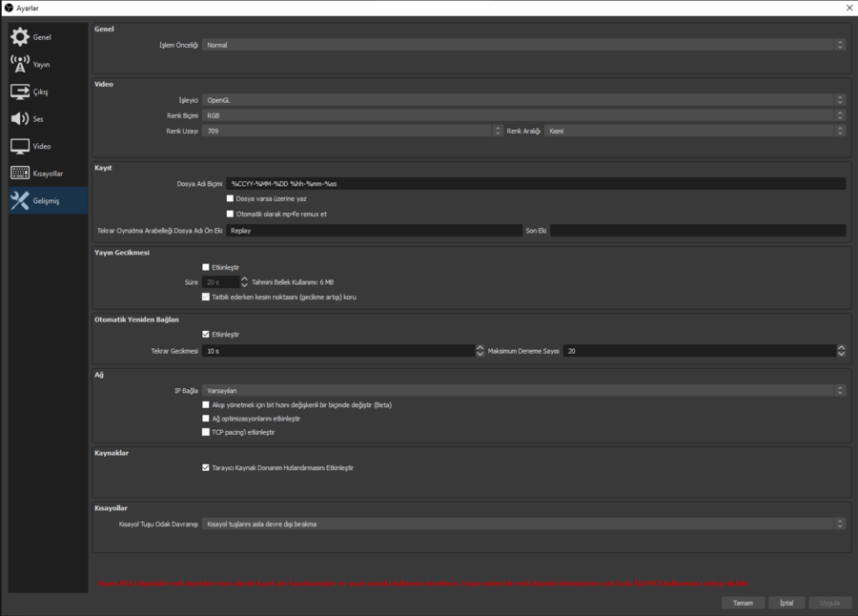Open the Çıkış settings tab

tap(49, 92)
